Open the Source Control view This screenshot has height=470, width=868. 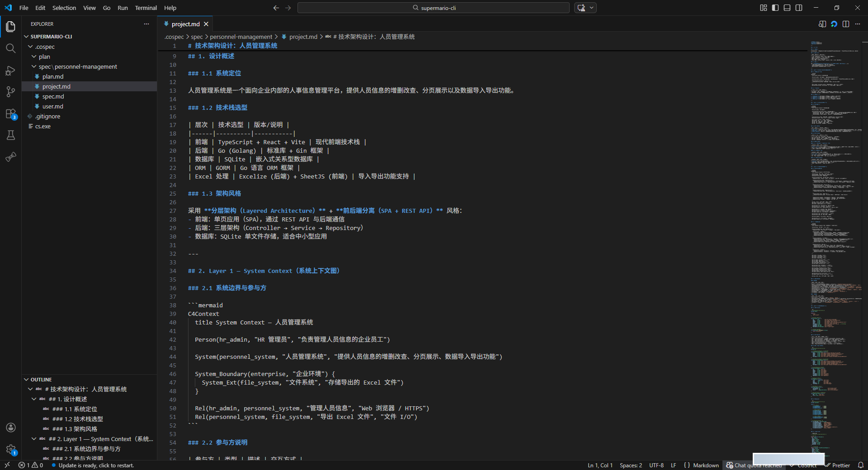point(10,92)
